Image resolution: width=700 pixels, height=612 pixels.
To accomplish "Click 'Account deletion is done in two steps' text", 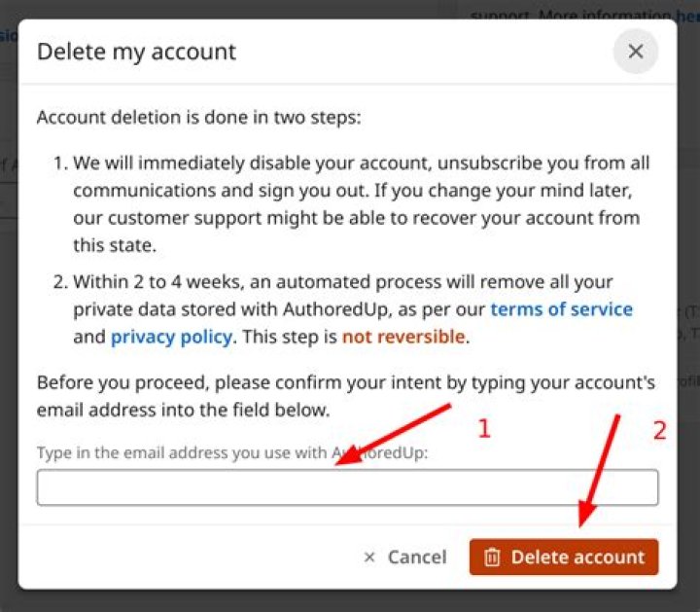I will pos(198,118).
